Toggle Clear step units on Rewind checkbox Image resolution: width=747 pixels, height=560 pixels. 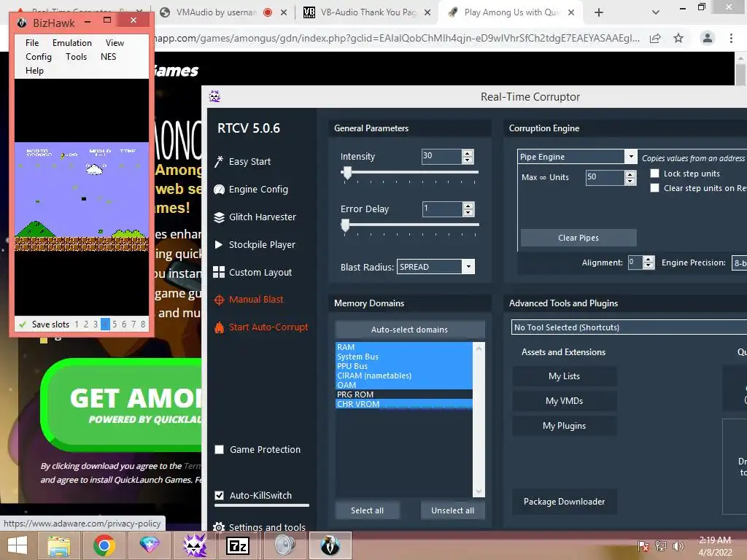(654, 188)
